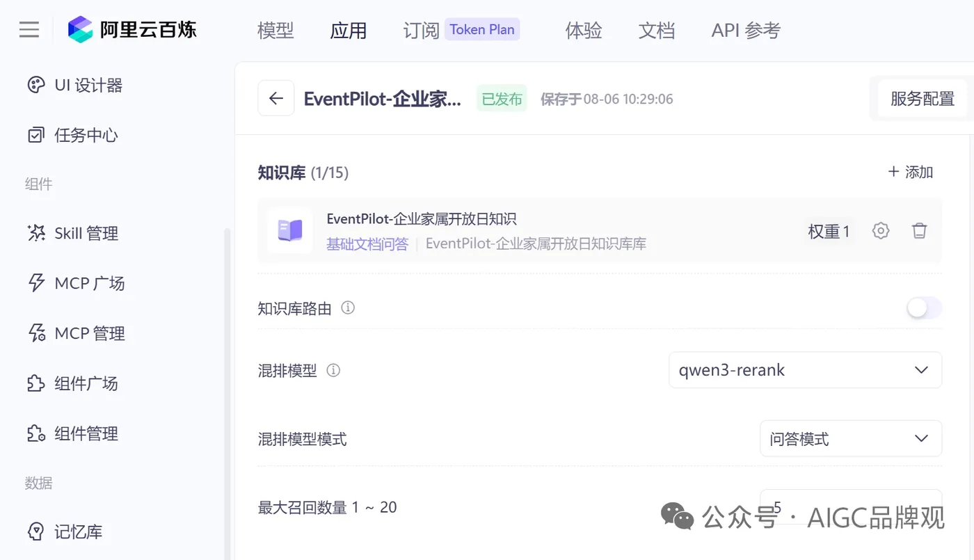Show info tooltip for 知识库路由
Image resolution: width=974 pixels, height=560 pixels.
[x=348, y=307]
